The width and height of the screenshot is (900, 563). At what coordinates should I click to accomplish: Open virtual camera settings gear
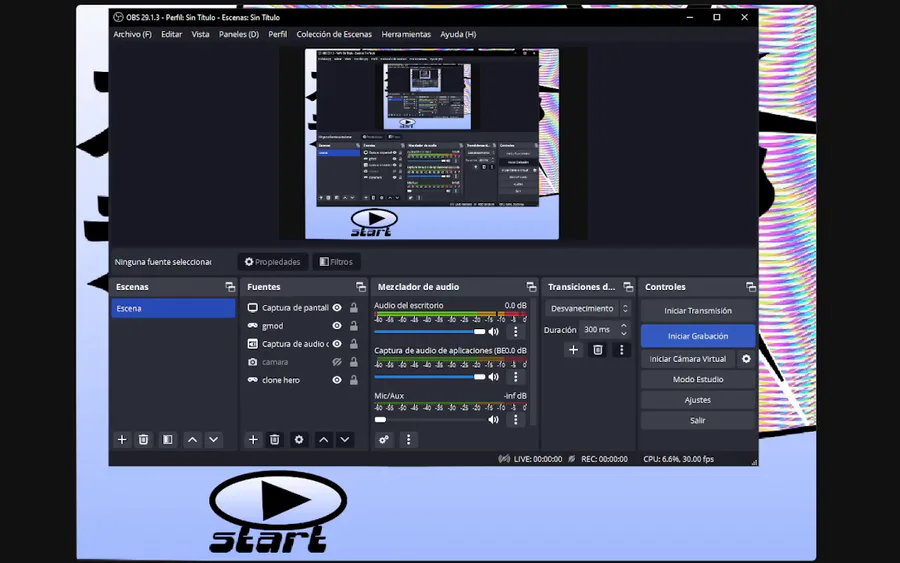point(746,359)
